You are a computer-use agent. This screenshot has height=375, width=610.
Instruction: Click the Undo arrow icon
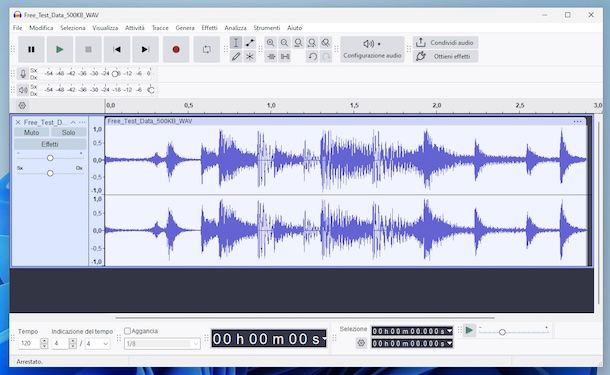pyautogui.click(x=312, y=57)
